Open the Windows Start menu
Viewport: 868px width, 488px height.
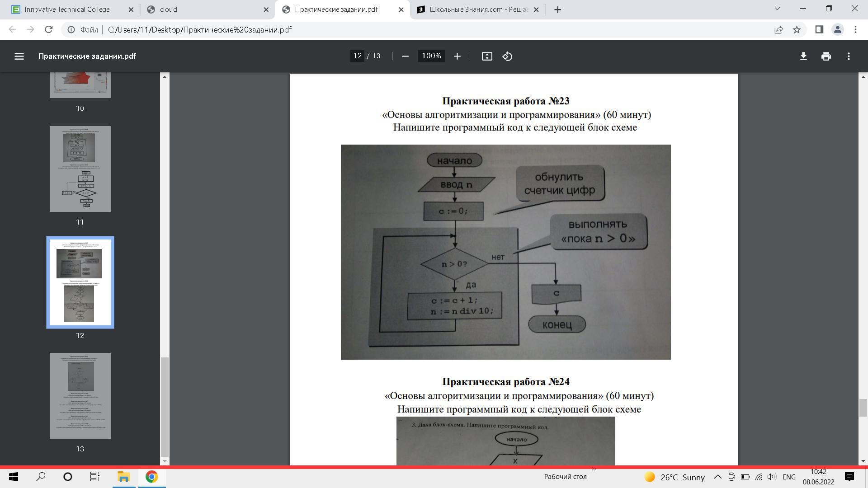[14, 477]
